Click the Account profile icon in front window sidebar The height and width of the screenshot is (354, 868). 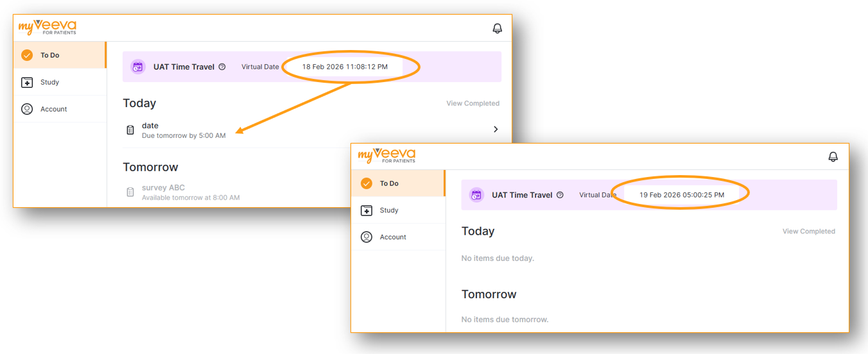click(x=366, y=237)
